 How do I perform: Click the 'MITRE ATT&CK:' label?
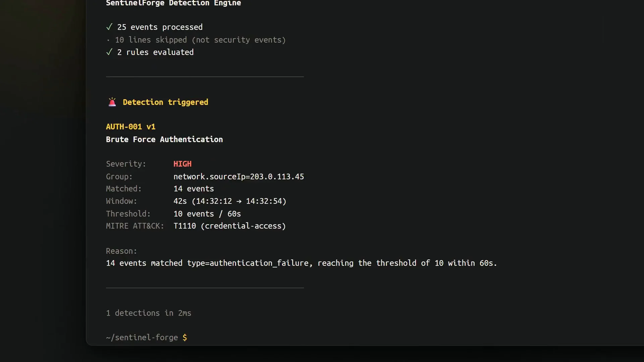(x=135, y=226)
